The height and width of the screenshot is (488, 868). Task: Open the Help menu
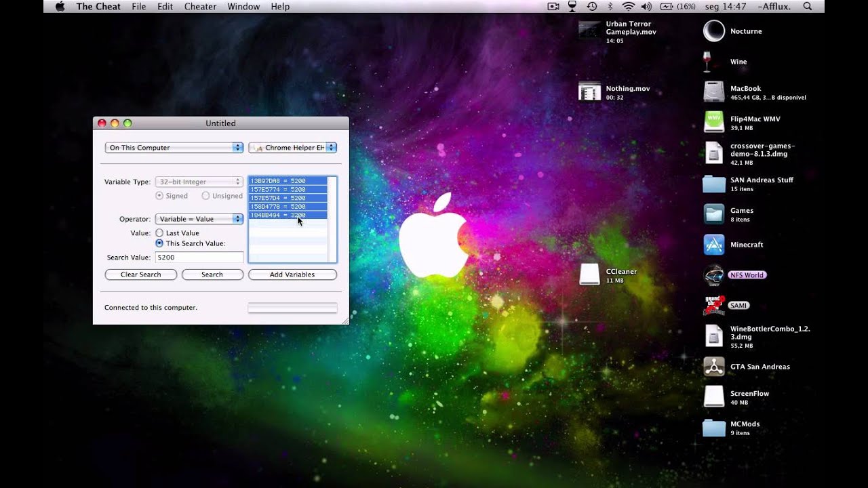(280, 7)
